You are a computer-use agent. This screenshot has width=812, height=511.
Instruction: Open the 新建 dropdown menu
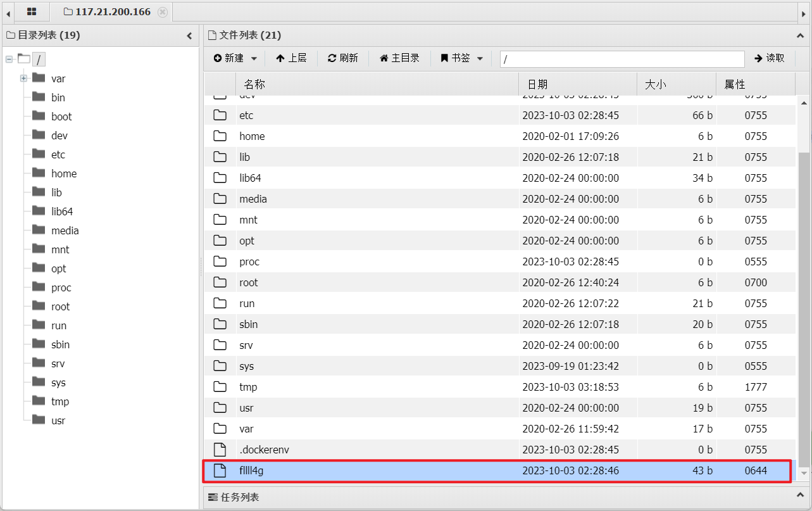coord(235,58)
